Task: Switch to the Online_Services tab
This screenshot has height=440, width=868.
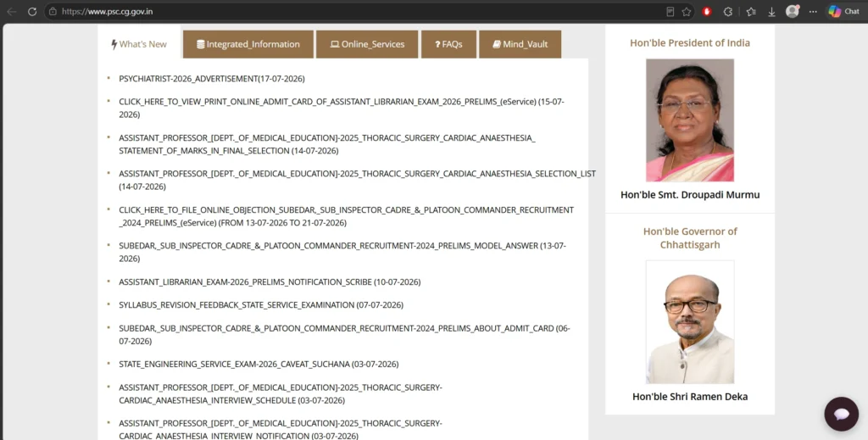Action: click(367, 44)
